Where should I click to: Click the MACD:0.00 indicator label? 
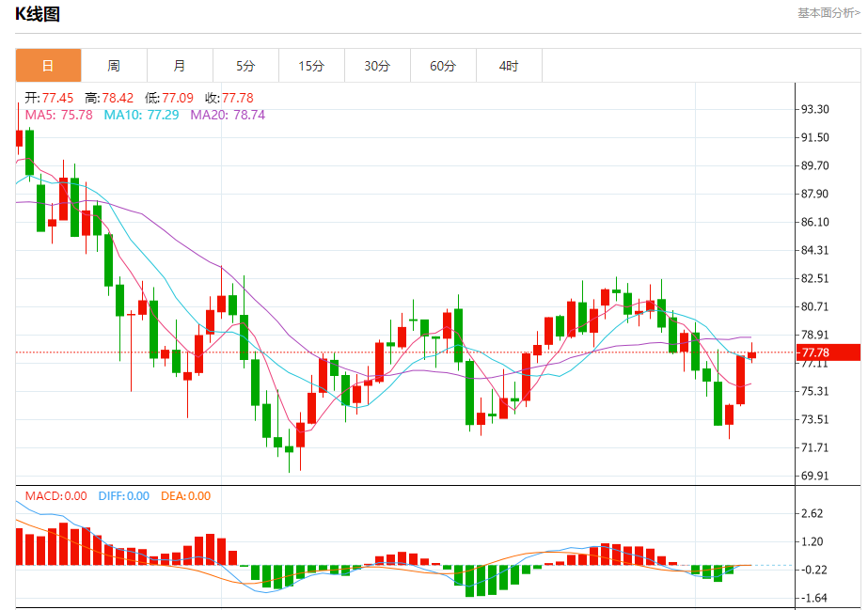tap(55, 496)
